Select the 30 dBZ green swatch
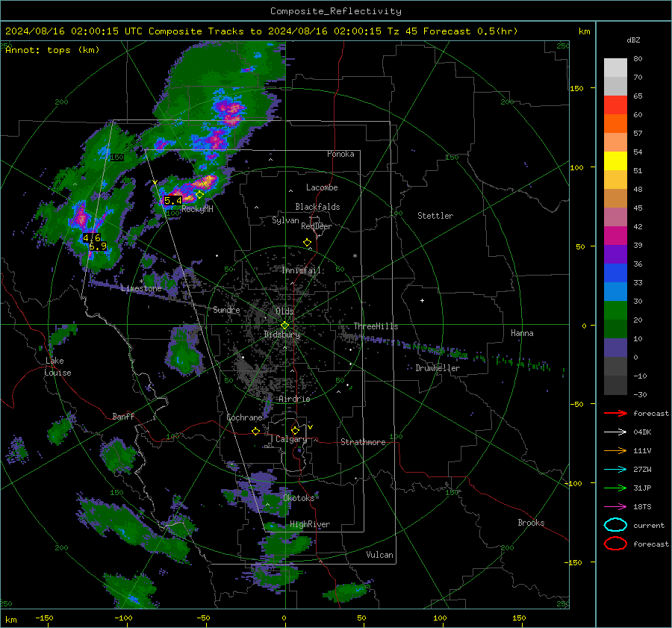 615,311
